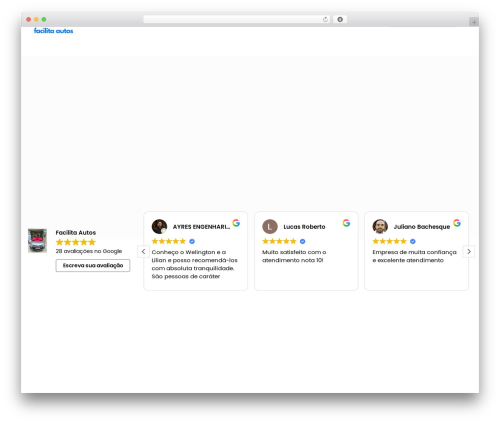Reload the page from the address bar
The height and width of the screenshot is (423, 500).
point(325,19)
